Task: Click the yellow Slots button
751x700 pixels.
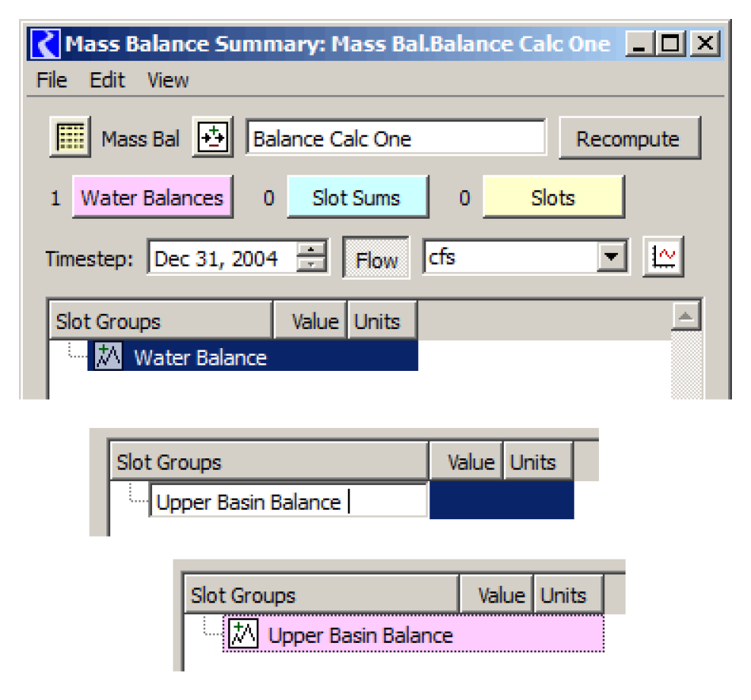Action: (553, 198)
